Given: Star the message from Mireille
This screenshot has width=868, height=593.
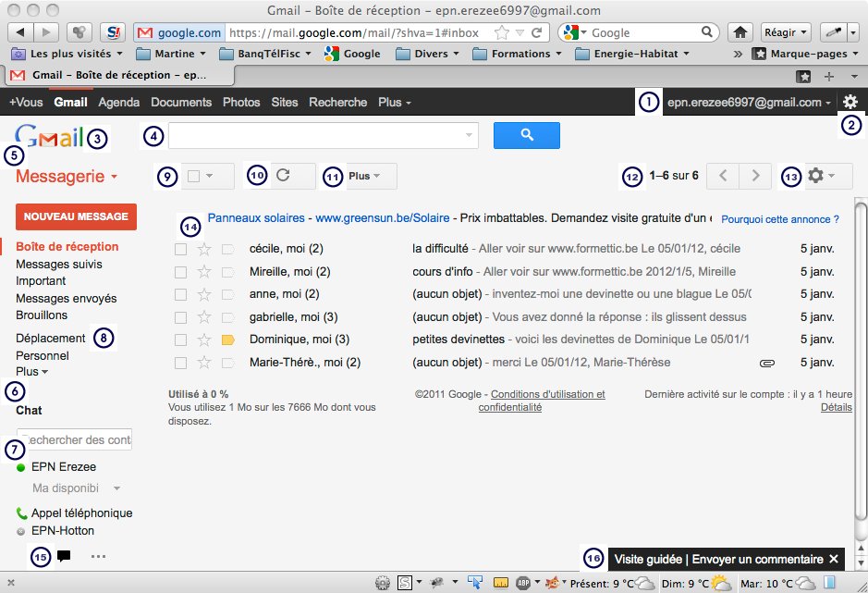Looking at the screenshot, I should (x=204, y=272).
